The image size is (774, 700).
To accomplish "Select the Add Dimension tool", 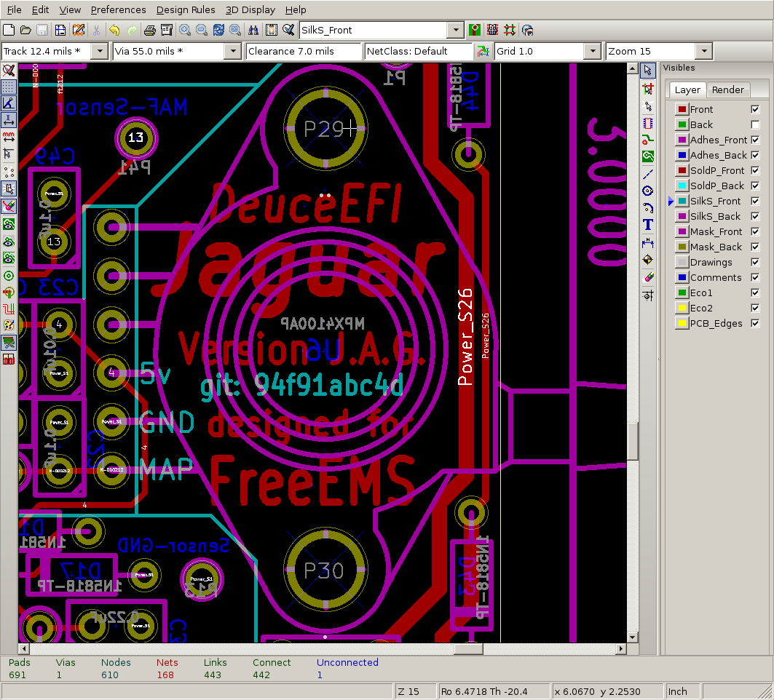I will click(647, 242).
